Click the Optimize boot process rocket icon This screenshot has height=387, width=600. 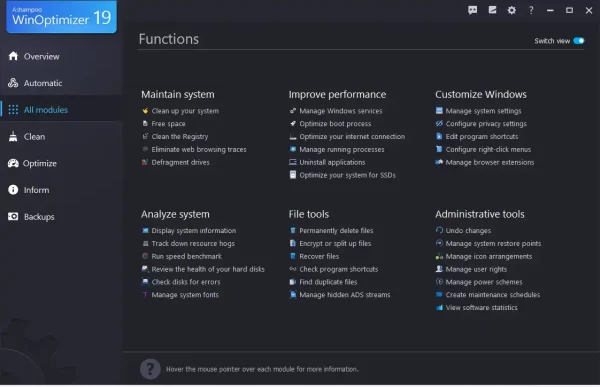pyautogui.click(x=293, y=124)
